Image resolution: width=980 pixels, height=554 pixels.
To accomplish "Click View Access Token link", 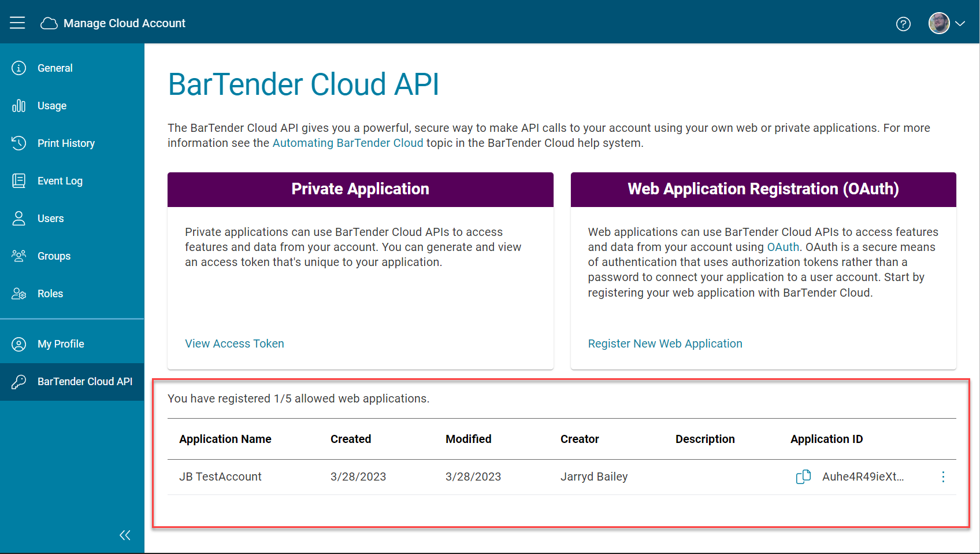I will tap(235, 344).
